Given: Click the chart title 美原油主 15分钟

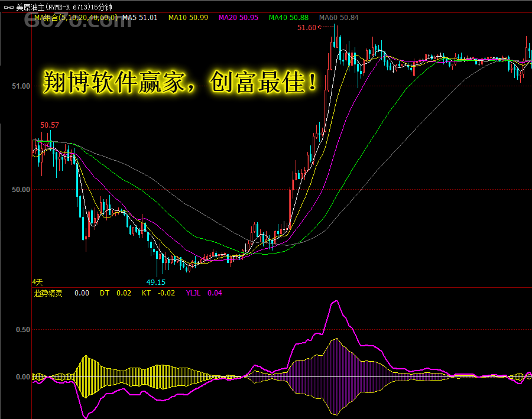Looking at the screenshot, I should point(64,7).
